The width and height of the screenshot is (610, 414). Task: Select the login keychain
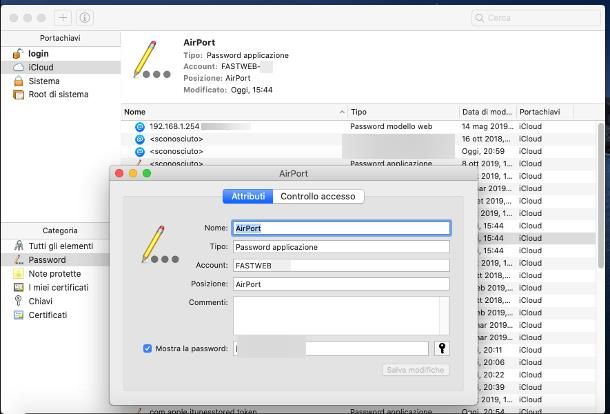pyautogui.click(x=60, y=54)
